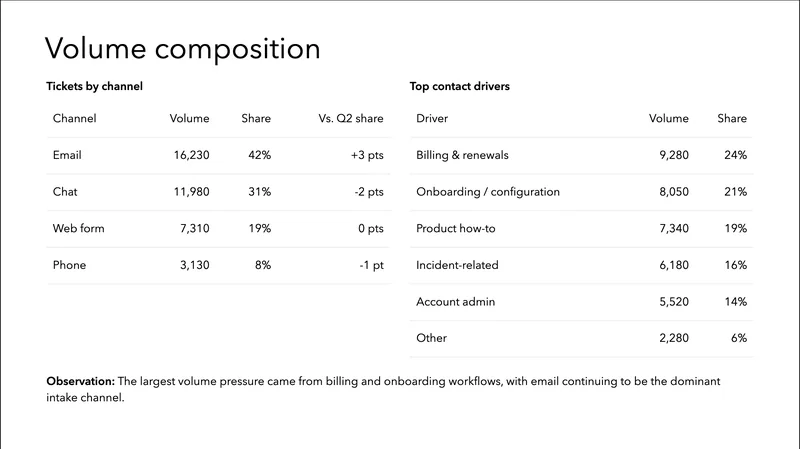
Task: Click the Top contact drivers heading
Action: pyautogui.click(x=460, y=87)
